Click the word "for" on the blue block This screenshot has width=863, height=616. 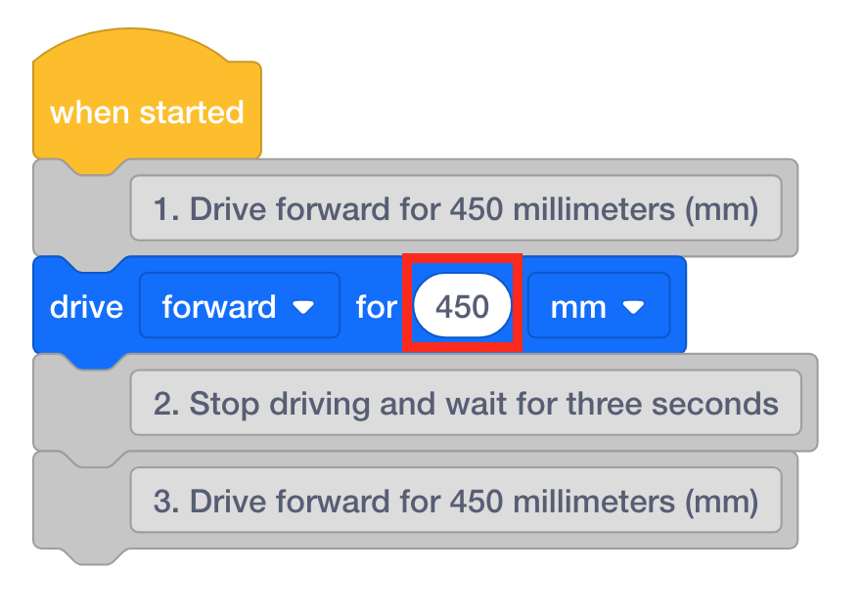pyautogui.click(x=376, y=307)
